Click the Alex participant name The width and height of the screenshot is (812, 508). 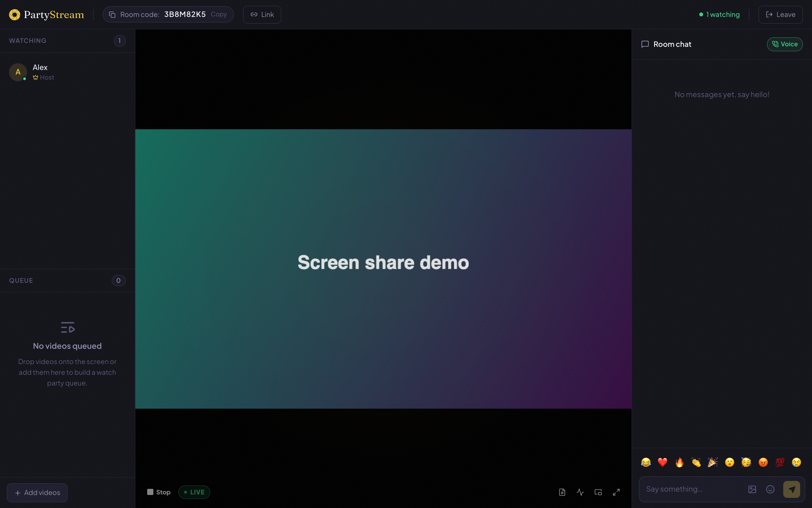tap(40, 67)
